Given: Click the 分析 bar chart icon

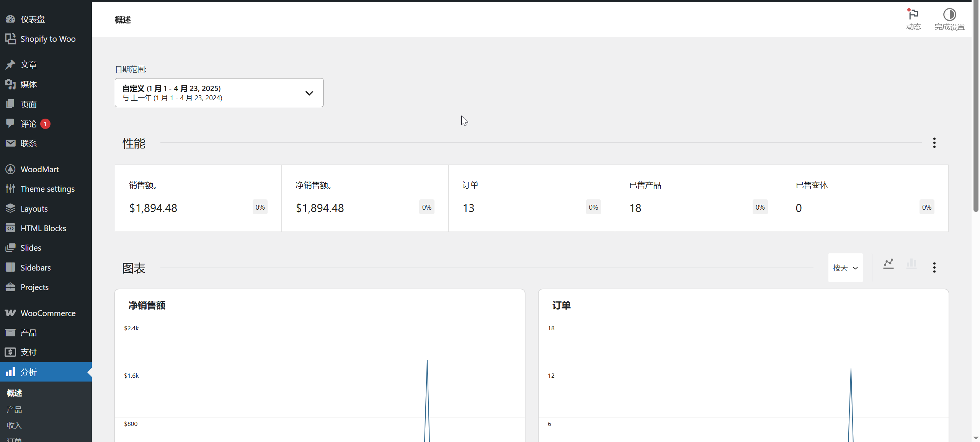Looking at the screenshot, I should coord(10,372).
